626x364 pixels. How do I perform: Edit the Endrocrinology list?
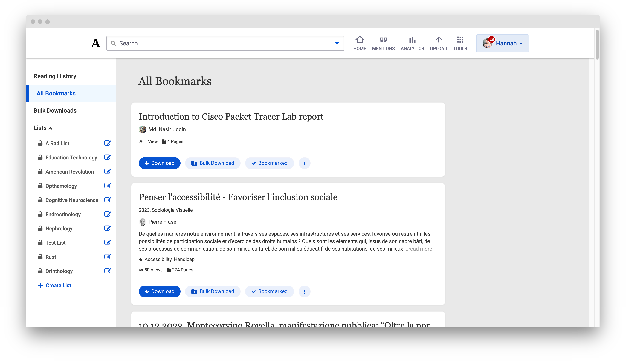pyautogui.click(x=107, y=214)
